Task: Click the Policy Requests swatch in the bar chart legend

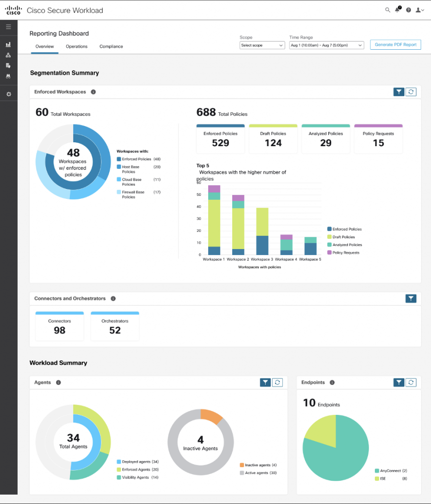Action: [x=329, y=253]
